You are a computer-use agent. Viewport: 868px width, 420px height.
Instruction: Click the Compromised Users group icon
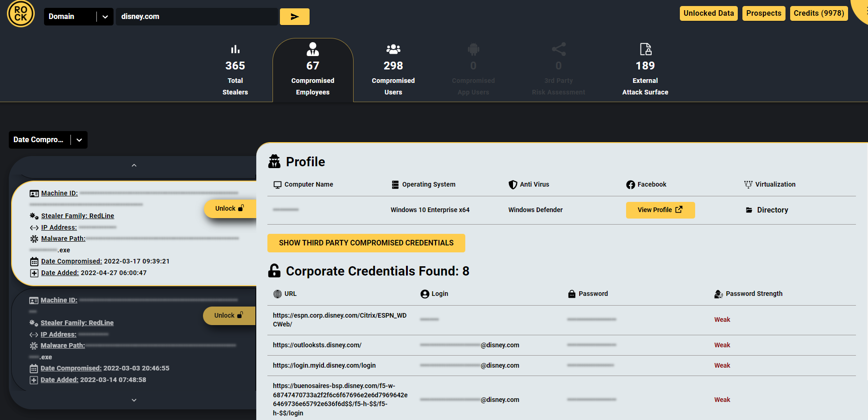[393, 49]
